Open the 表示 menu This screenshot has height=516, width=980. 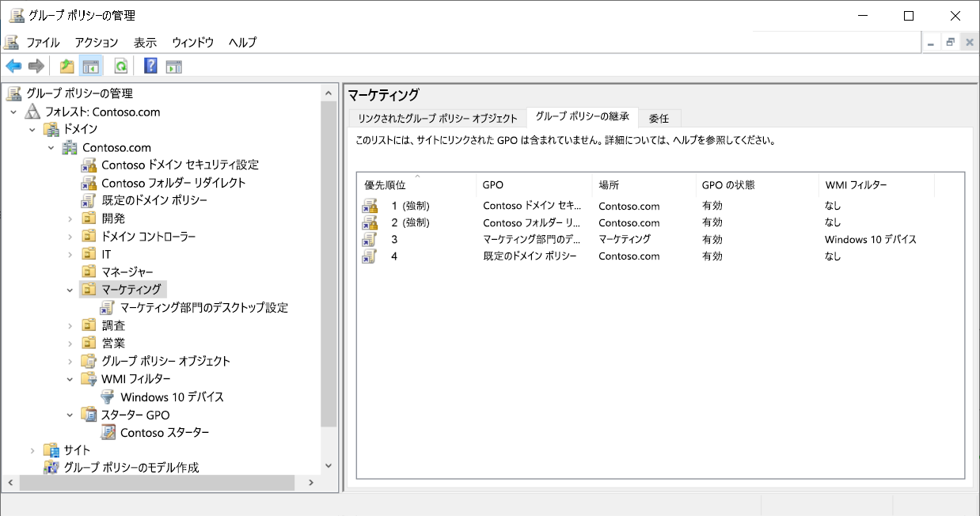click(145, 43)
